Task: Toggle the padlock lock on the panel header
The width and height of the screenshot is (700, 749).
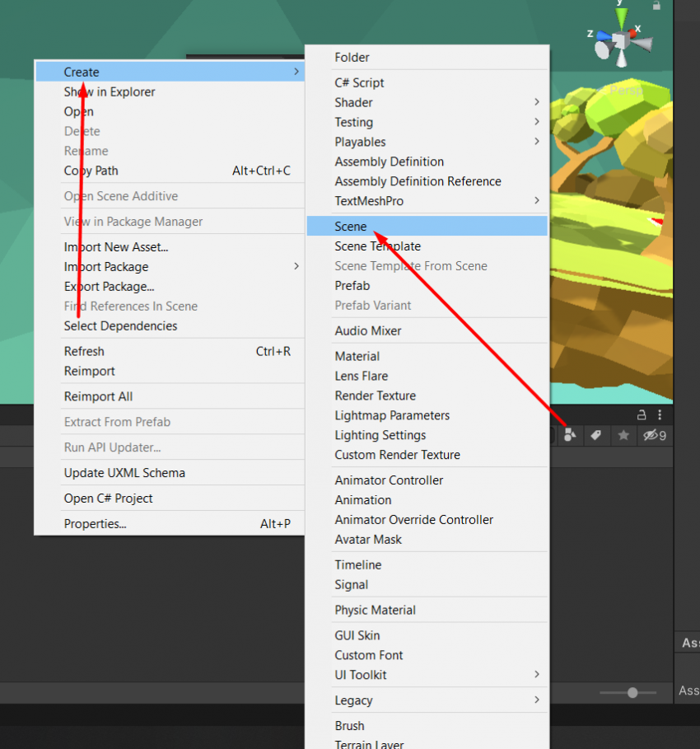Action: tap(640, 415)
